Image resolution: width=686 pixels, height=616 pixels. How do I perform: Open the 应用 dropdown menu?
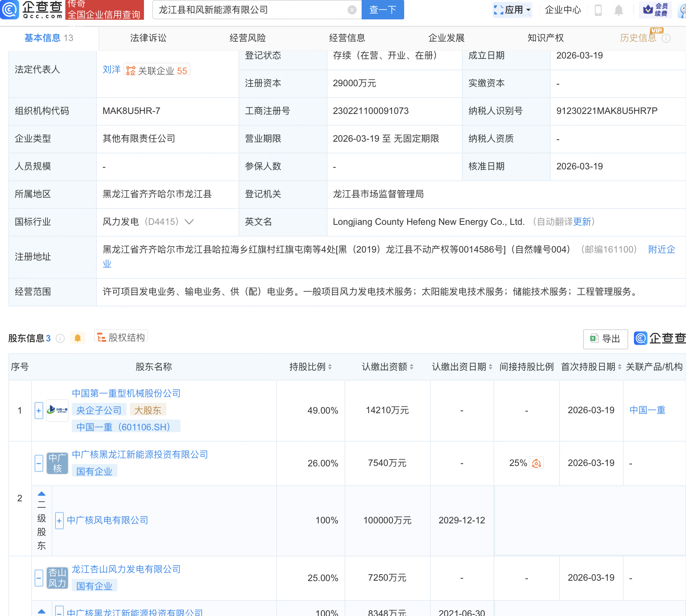[x=512, y=10]
